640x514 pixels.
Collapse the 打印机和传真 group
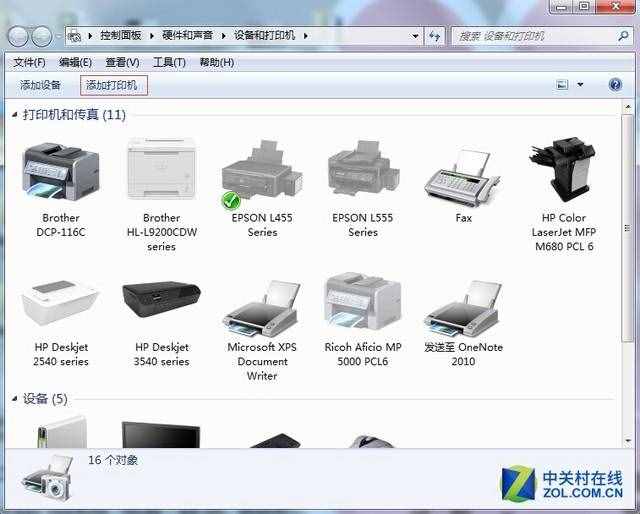click(x=14, y=115)
